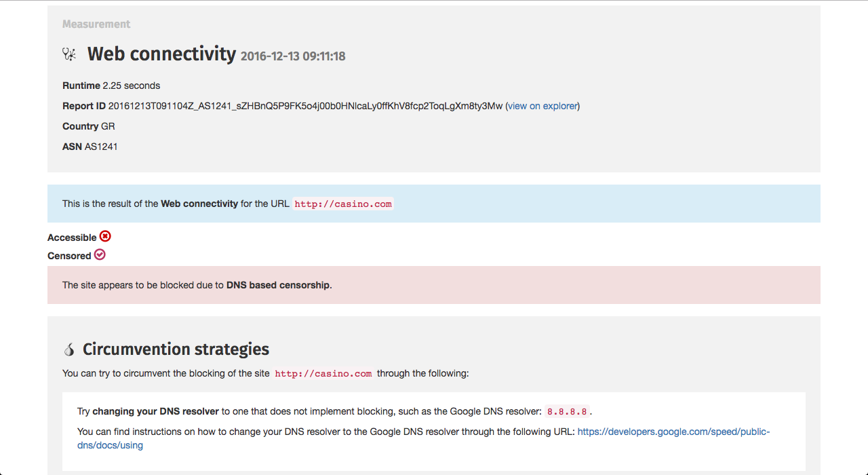Click the casino.com URL in the blue banner
868x475 pixels.
[343, 204]
